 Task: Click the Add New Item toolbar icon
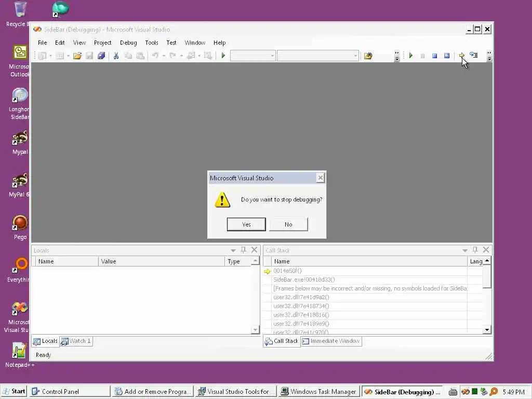point(60,56)
